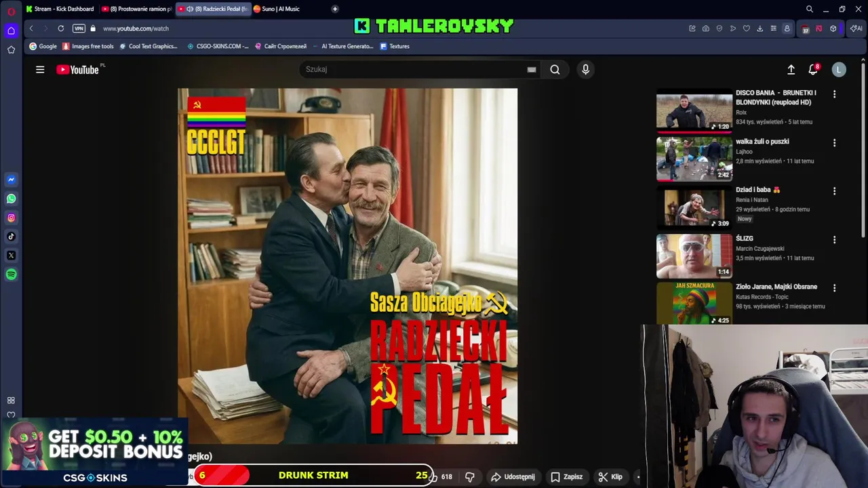
Task: Open the extensions cube icon
Action: click(833, 28)
